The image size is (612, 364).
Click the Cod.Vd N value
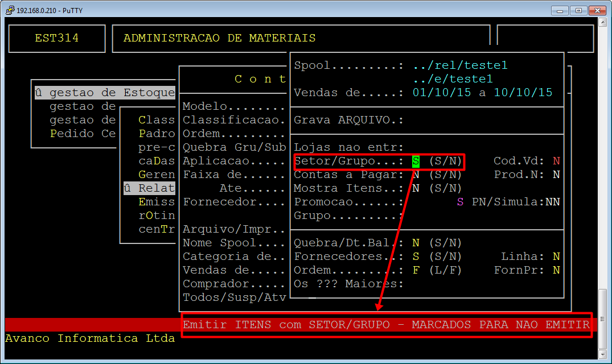tap(556, 161)
